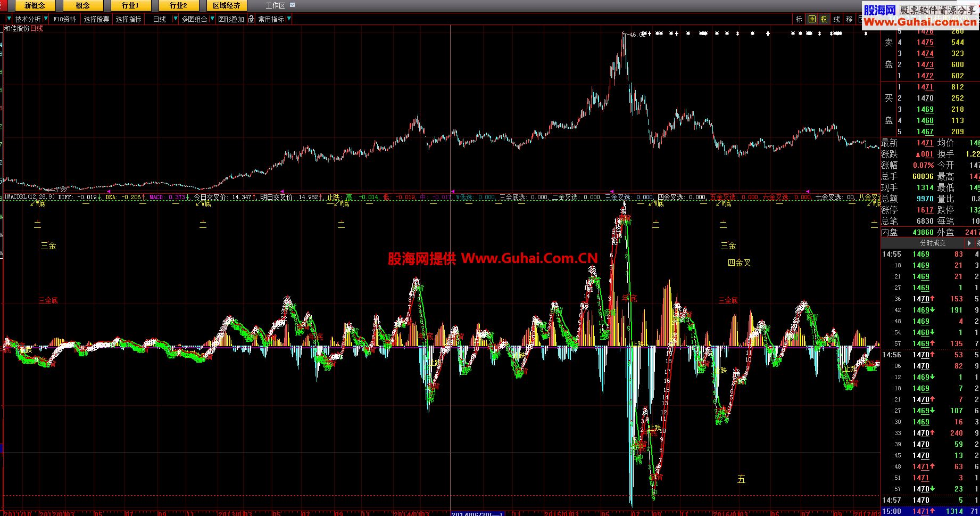This screenshot has width=980, height=516.
Task: Click the 标 marker tool
Action: point(799,19)
